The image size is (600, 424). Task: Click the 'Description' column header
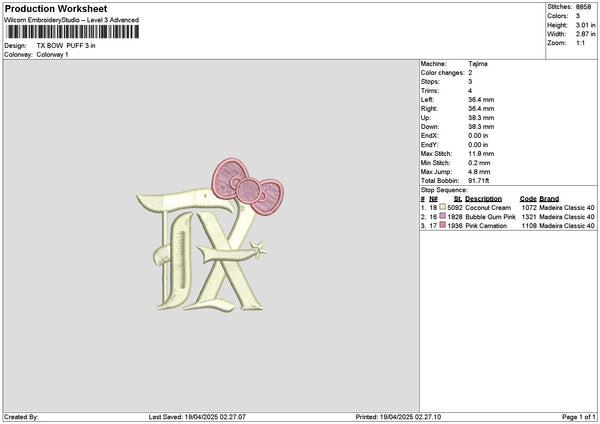coord(483,199)
